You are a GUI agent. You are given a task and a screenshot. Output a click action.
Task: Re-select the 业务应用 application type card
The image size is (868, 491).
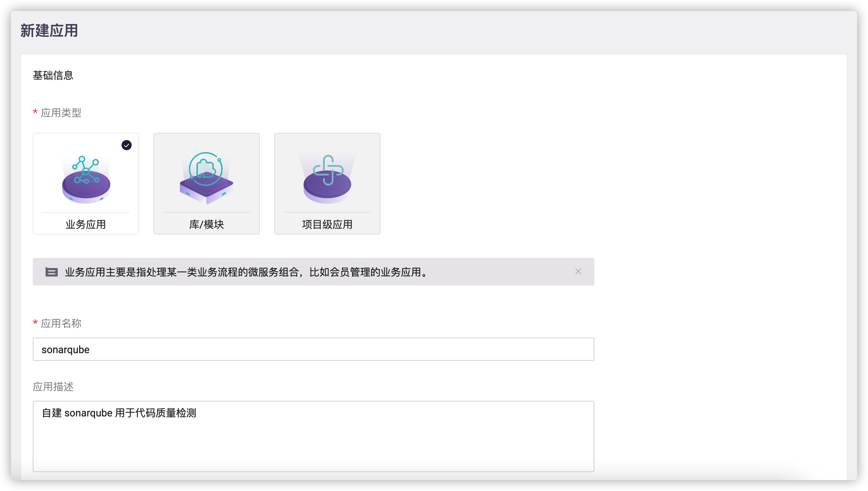pyautogui.click(x=85, y=184)
